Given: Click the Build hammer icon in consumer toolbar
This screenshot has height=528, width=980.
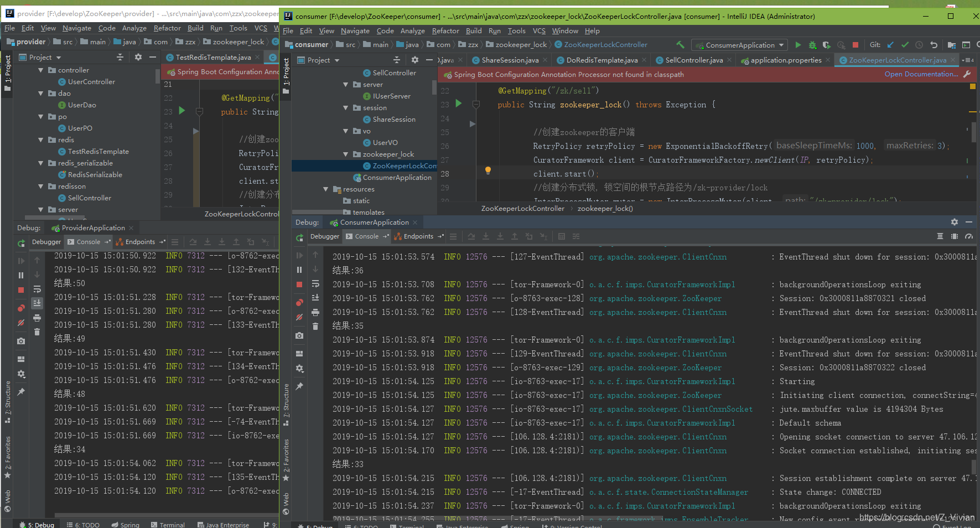Looking at the screenshot, I should [680, 45].
